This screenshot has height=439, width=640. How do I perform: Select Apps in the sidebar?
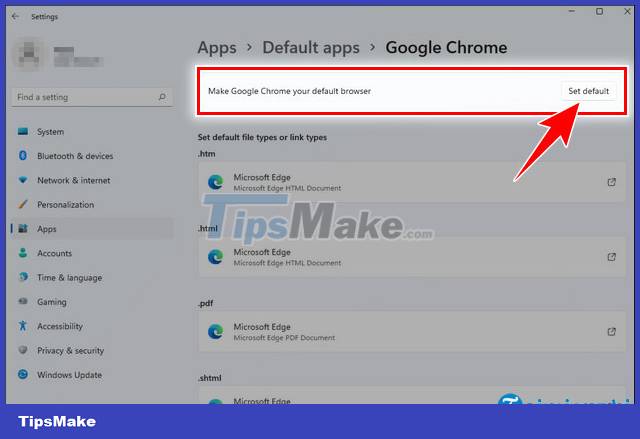coord(92,229)
